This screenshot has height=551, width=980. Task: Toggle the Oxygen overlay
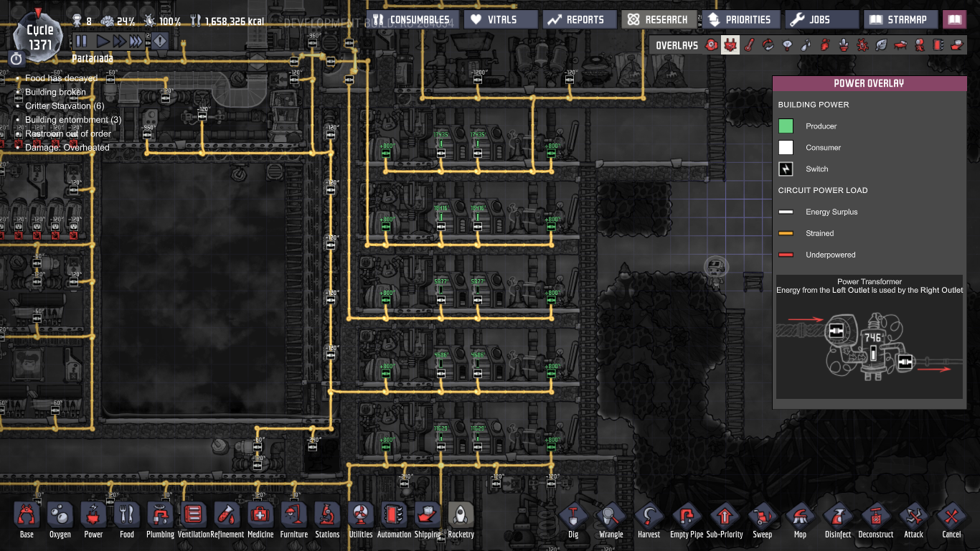[712, 45]
